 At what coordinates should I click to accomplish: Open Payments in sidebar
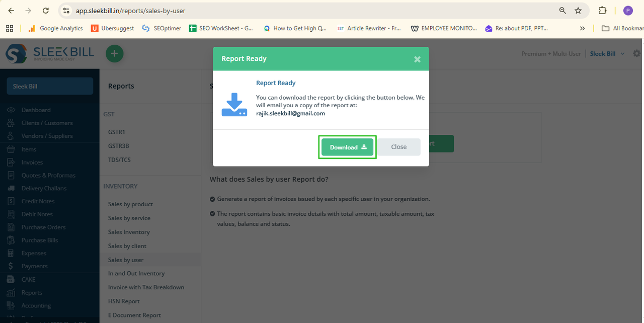pyautogui.click(x=34, y=266)
